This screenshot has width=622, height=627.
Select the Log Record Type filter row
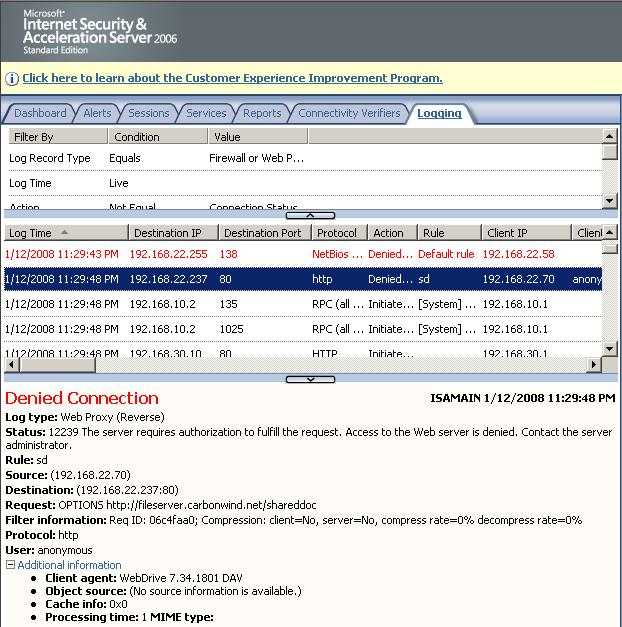pos(305,158)
